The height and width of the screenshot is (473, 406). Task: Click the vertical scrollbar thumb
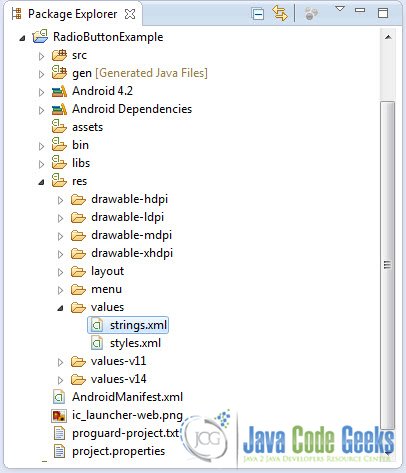tap(388, 265)
